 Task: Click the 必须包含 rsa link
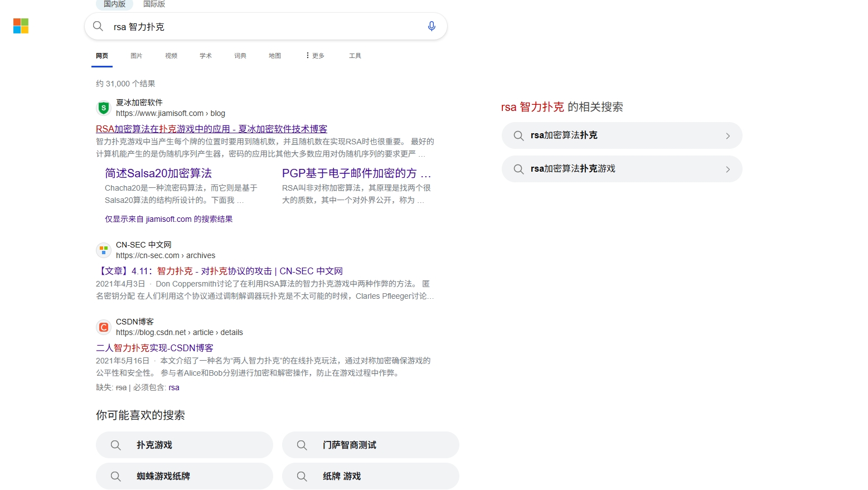(174, 387)
